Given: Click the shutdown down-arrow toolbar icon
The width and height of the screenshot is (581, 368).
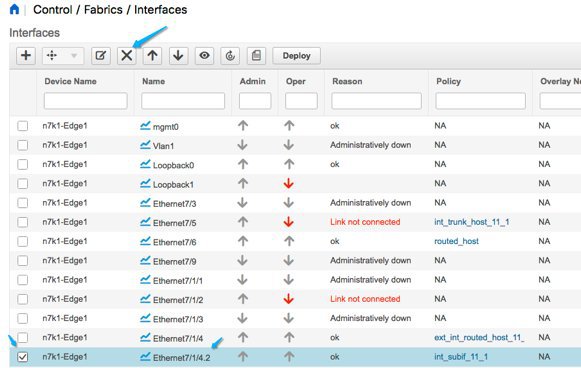Looking at the screenshot, I should tap(178, 56).
